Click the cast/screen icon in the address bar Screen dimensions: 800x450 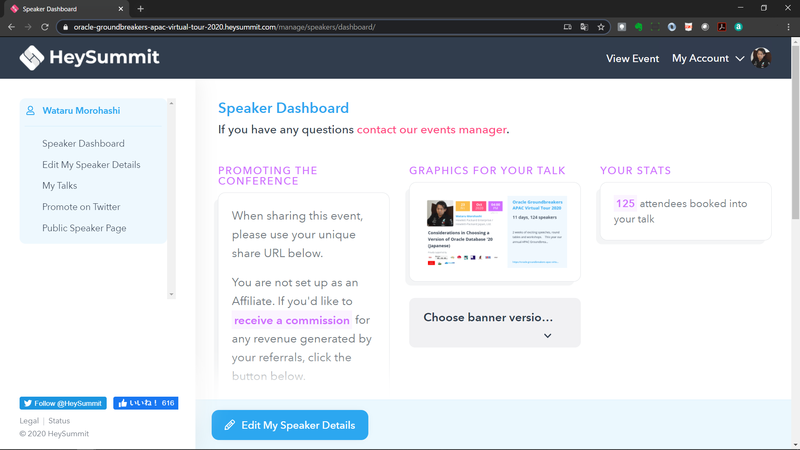567,27
